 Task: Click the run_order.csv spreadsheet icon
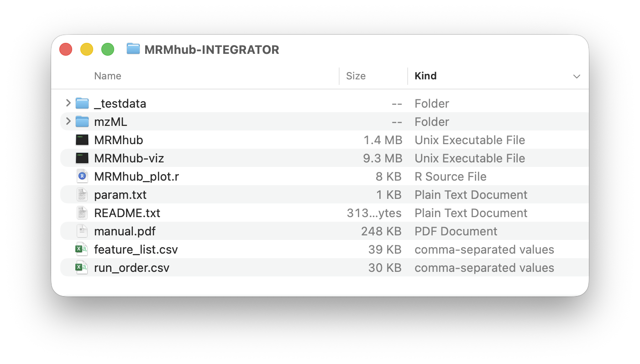pos(82,268)
